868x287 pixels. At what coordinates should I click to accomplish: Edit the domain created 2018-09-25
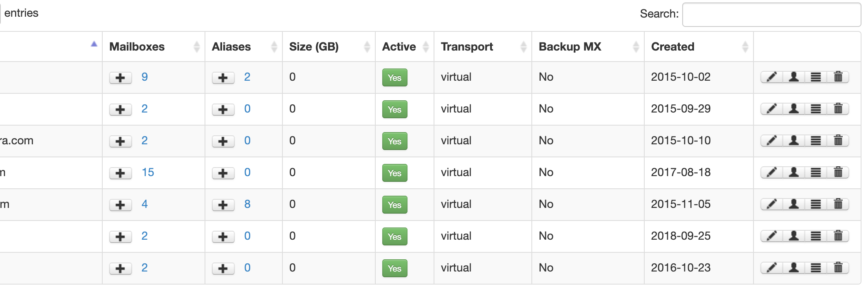click(x=771, y=236)
